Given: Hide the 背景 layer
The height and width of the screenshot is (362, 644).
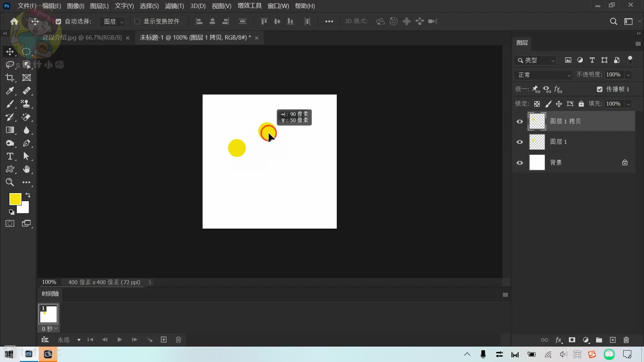Looking at the screenshot, I should point(520,163).
